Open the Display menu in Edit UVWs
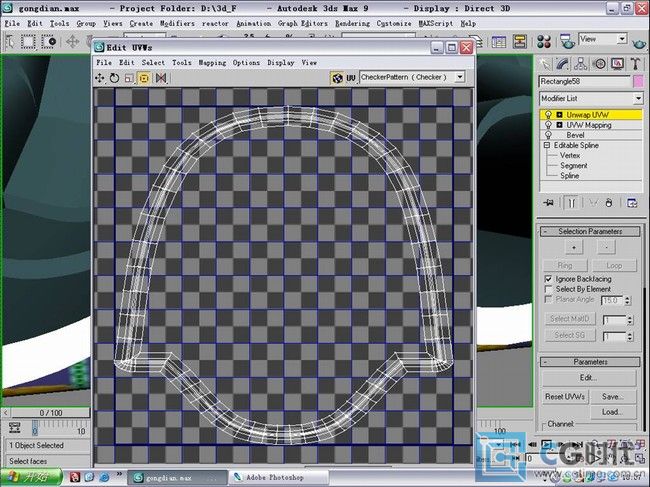The image size is (650, 487). pos(281,63)
